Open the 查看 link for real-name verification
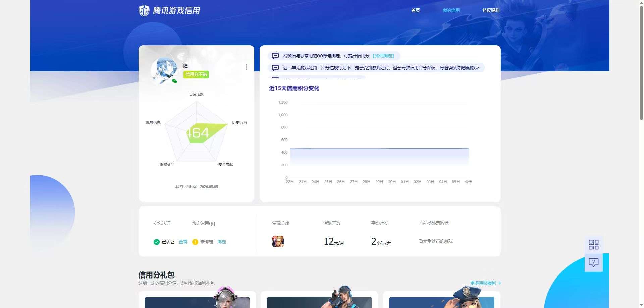644x308 pixels. [x=183, y=242]
